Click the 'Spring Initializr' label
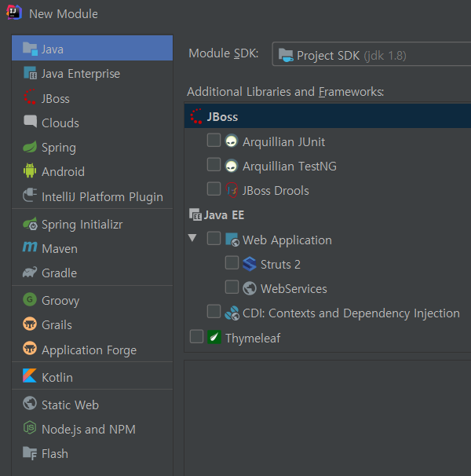The width and height of the screenshot is (471, 476). (82, 225)
